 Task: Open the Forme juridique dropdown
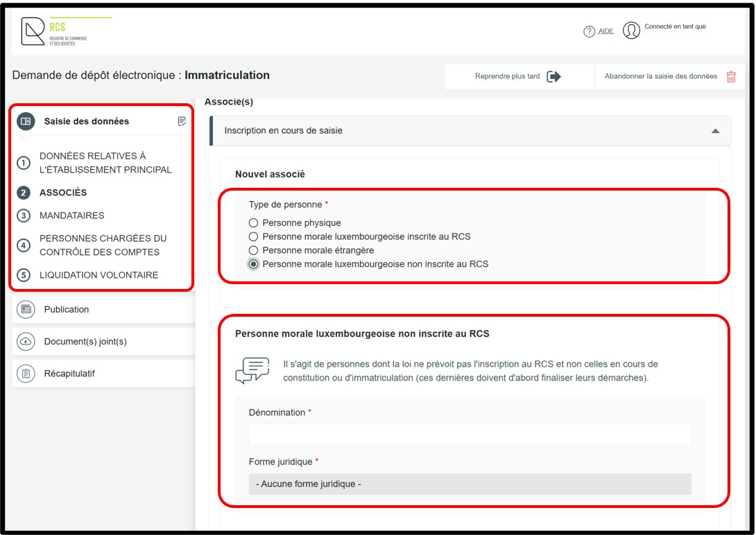pos(470,484)
